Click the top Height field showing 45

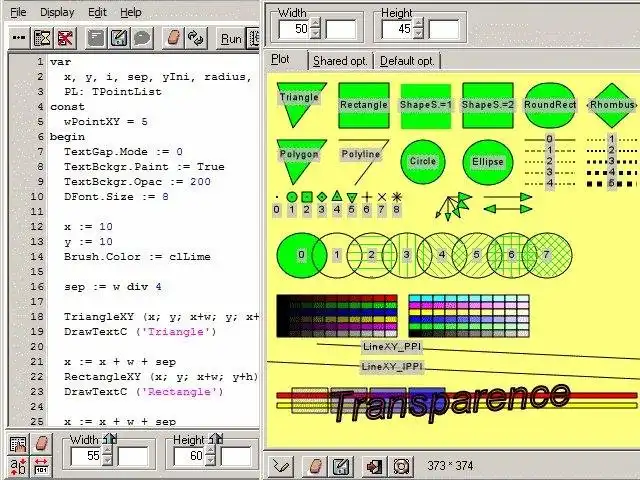pos(397,29)
